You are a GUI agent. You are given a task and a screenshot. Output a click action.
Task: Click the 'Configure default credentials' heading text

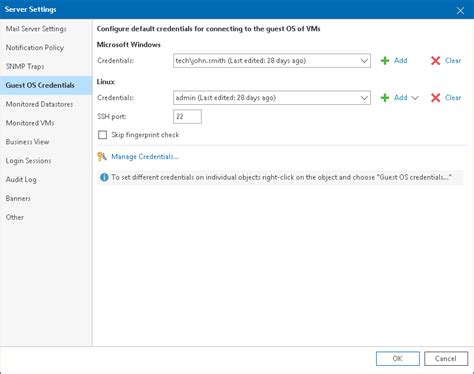[x=208, y=29]
